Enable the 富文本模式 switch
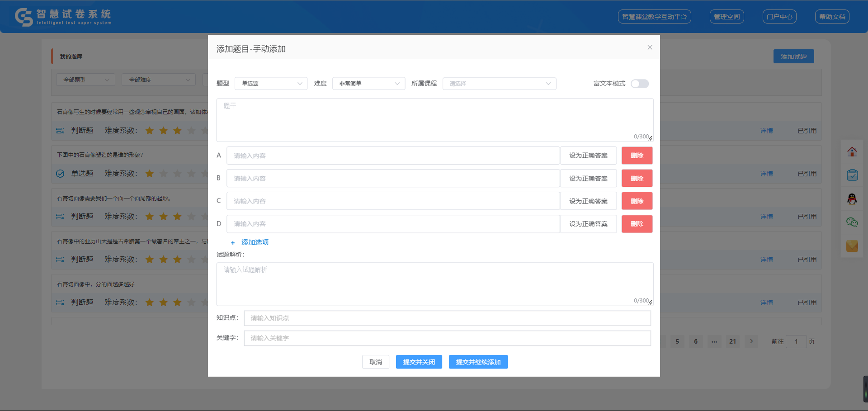 [639, 84]
